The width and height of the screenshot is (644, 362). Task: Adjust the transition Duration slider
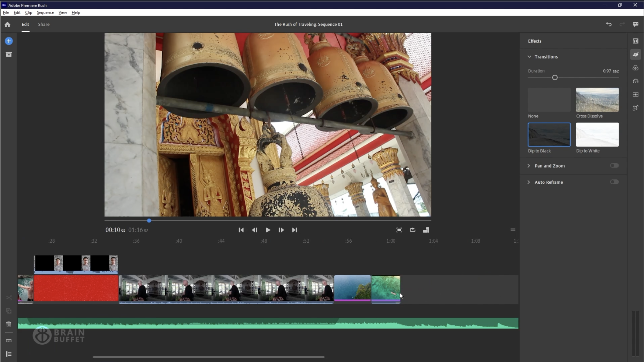click(554, 77)
